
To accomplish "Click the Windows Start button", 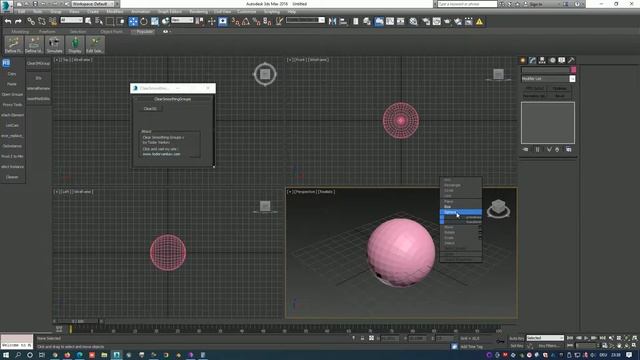I will tap(6, 355).
